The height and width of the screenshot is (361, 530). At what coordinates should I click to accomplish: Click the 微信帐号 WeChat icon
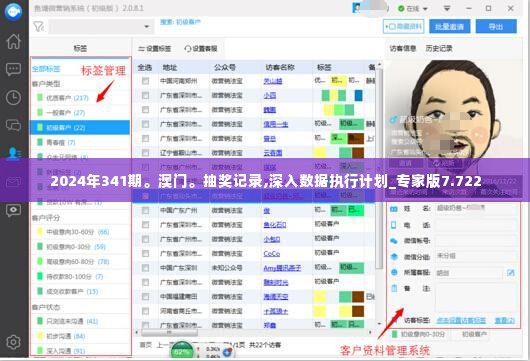(x=394, y=241)
